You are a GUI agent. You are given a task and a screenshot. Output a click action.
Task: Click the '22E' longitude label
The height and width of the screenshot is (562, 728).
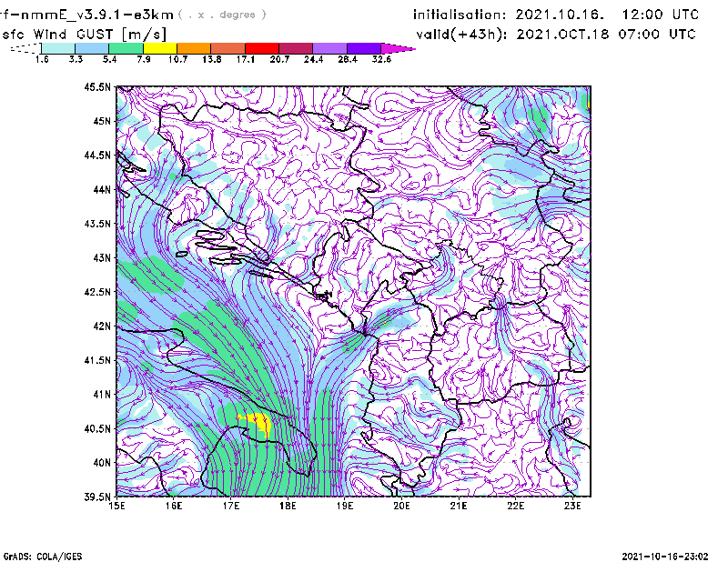515,506
